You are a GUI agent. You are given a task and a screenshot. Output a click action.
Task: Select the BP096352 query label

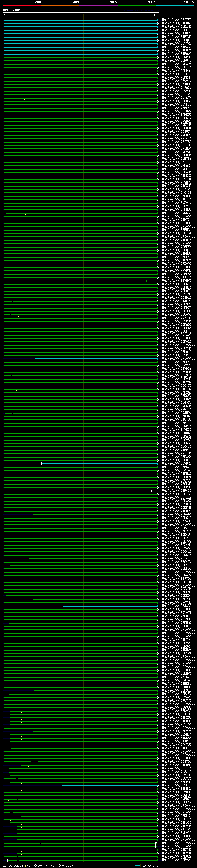pyautogui.click(x=11, y=10)
